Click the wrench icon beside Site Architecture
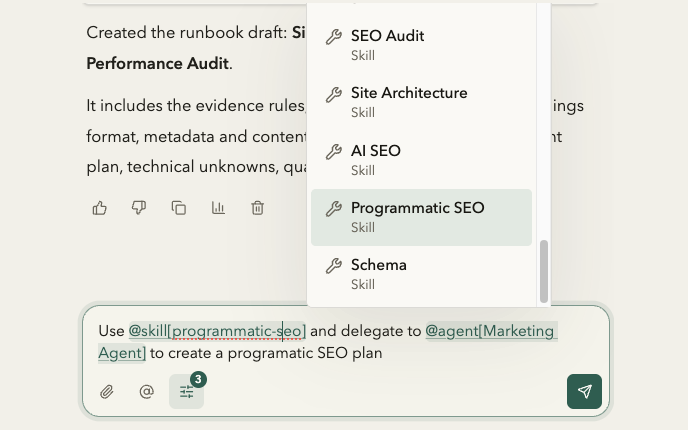The width and height of the screenshot is (688, 430). coord(334,94)
